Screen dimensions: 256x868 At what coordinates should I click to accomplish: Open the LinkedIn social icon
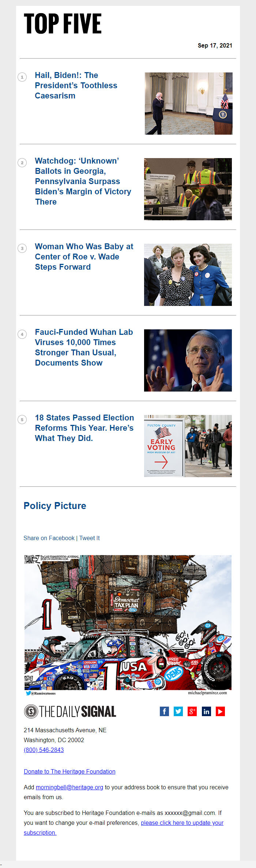point(206,711)
